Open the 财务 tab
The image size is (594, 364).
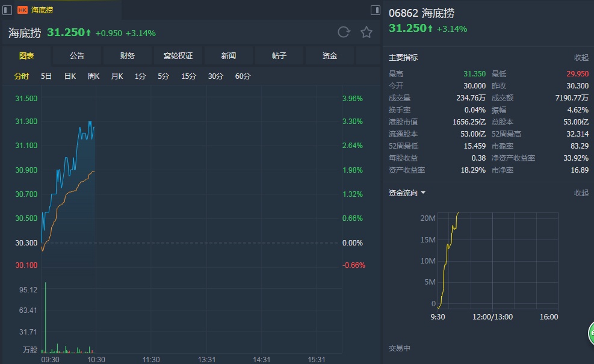[128, 56]
